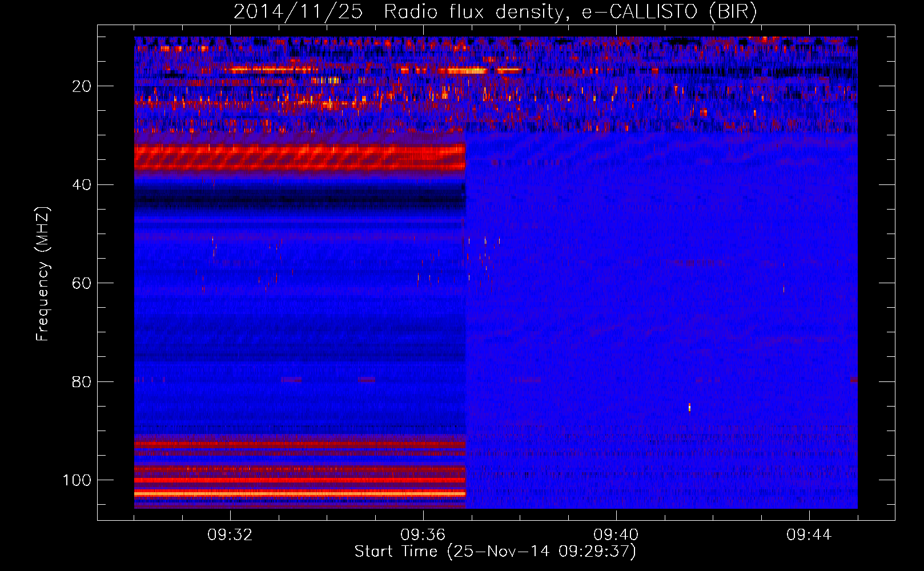Click the "Frequency (MHZ)" vertical axis label
924x571 pixels.
[x=43, y=274]
